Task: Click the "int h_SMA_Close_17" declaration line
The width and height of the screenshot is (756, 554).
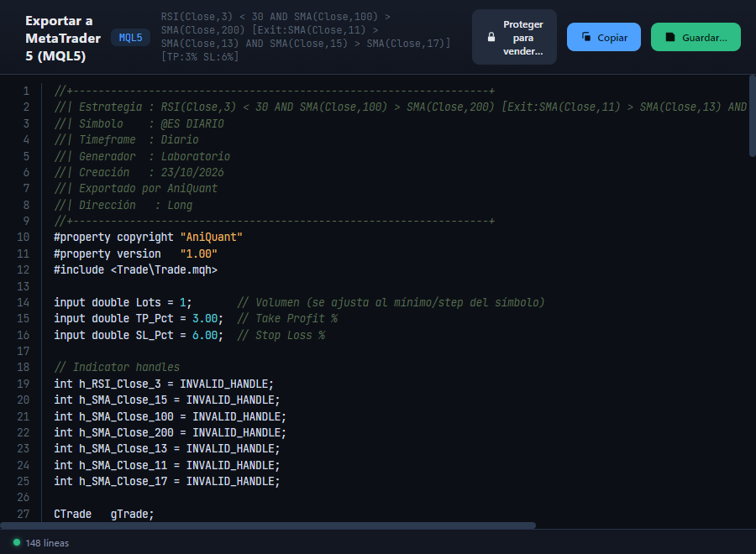Action: [x=167, y=481]
